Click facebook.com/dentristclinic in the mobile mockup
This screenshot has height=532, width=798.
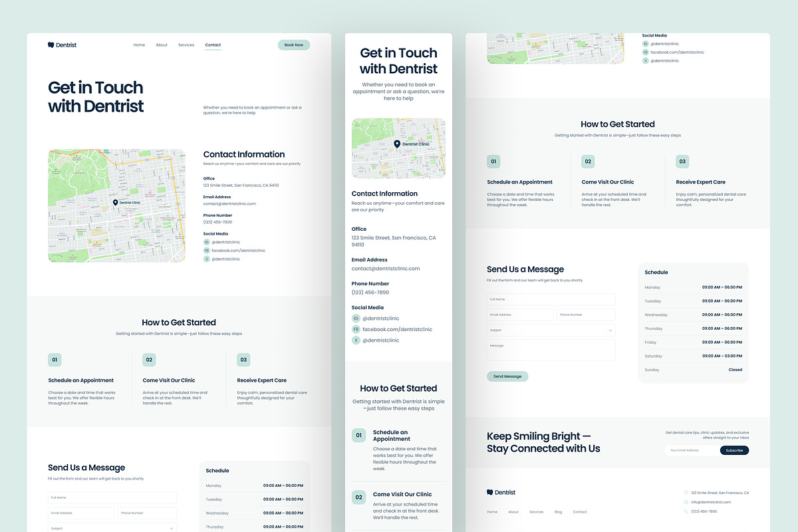point(397,329)
